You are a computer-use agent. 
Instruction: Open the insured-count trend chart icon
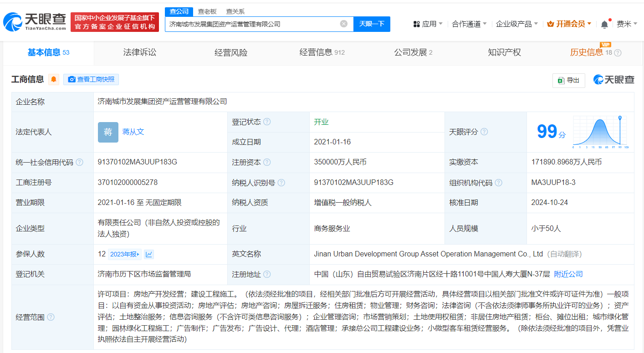pos(149,254)
